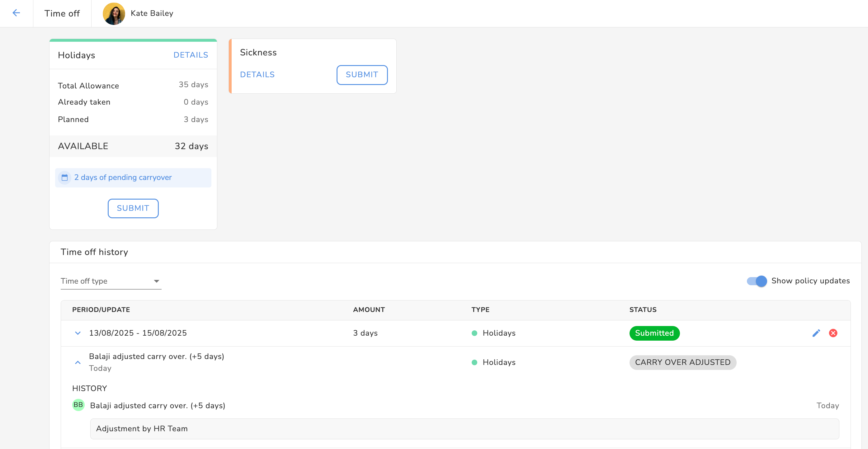Click Kate Bailey's profile avatar
868x449 pixels.
[x=114, y=13]
